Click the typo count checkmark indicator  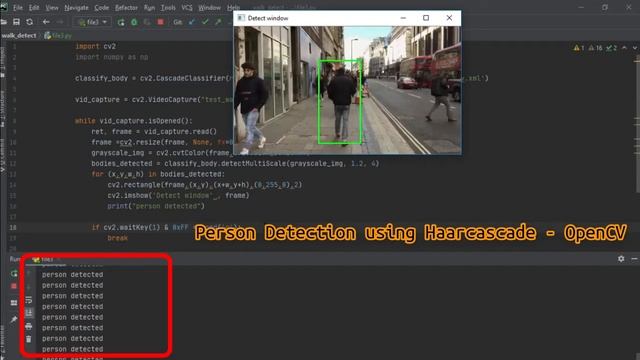(611, 48)
